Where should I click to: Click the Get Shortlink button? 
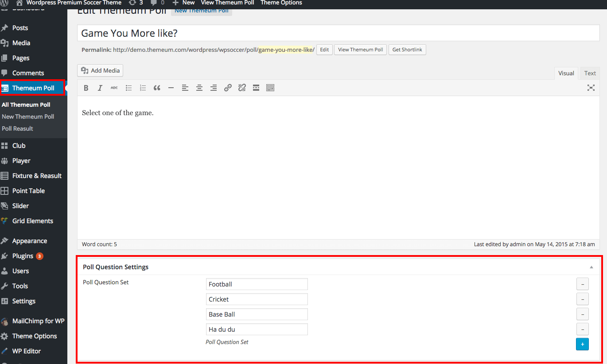coord(407,50)
